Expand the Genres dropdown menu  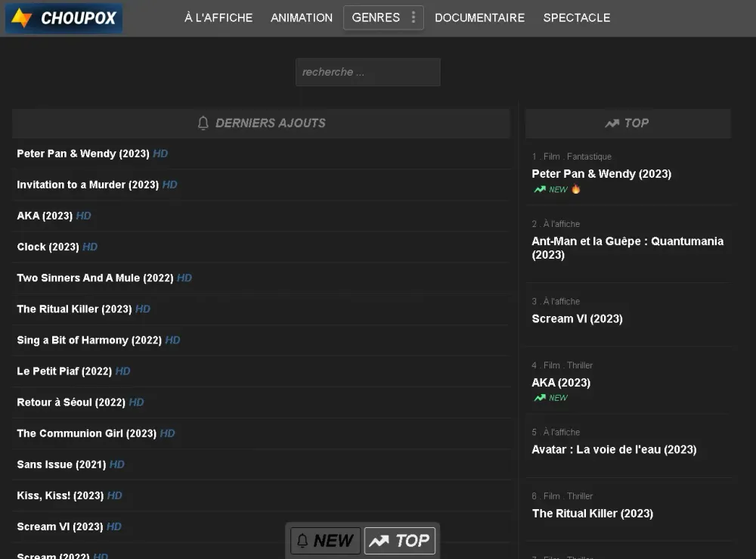click(383, 18)
